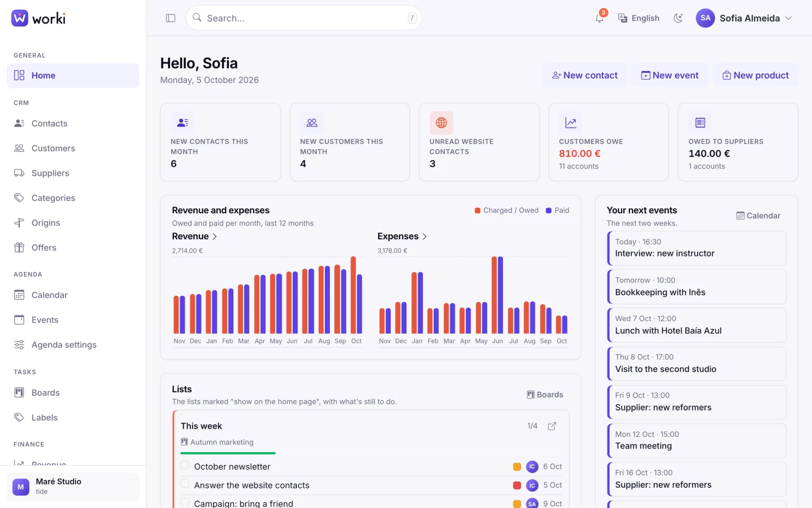Click the New event button

pos(669,75)
